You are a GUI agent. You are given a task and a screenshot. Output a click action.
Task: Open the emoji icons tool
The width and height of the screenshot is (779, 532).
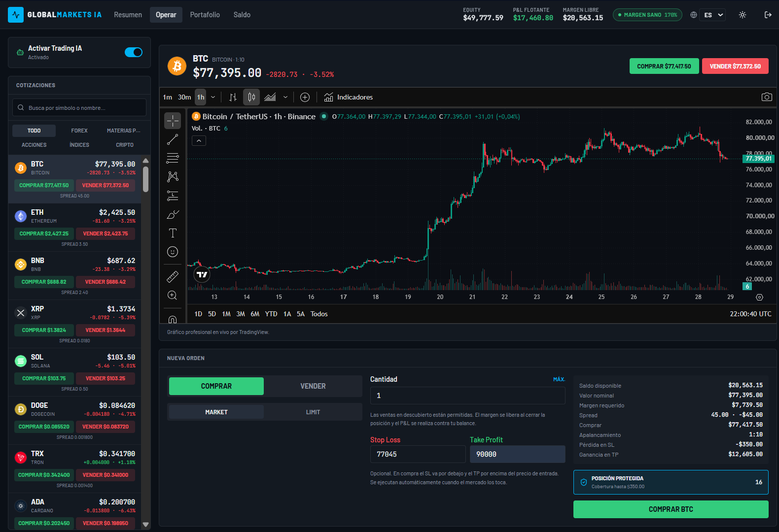[x=173, y=252]
